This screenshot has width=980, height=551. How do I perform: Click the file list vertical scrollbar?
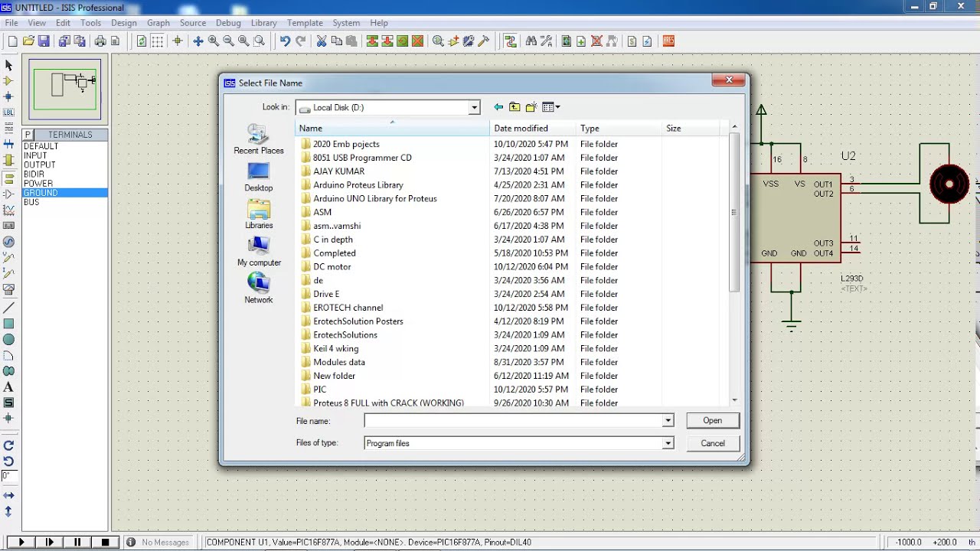coord(734,213)
